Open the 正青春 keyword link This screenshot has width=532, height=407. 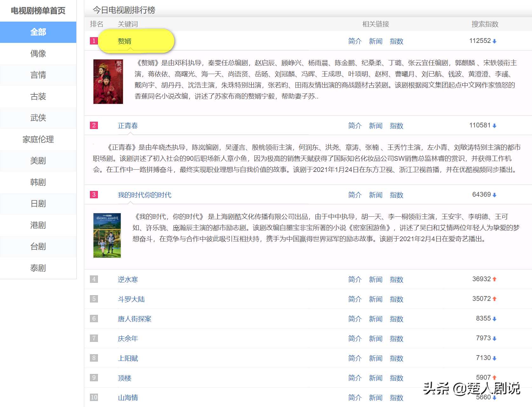128,126
